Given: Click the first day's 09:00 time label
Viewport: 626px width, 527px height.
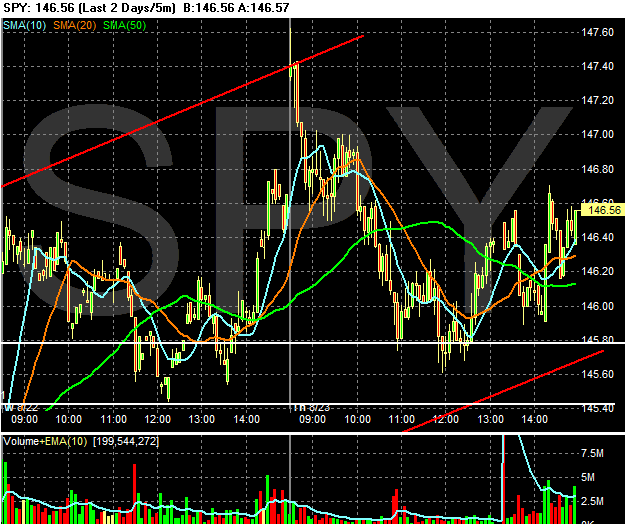Looking at the screenshot, I should click(x=24, y=420).
